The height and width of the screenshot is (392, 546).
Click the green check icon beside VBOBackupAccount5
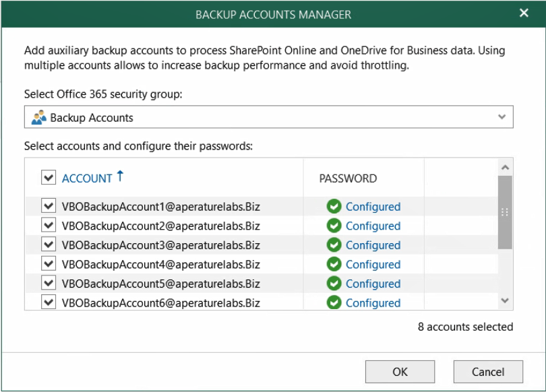pos(334,284)
